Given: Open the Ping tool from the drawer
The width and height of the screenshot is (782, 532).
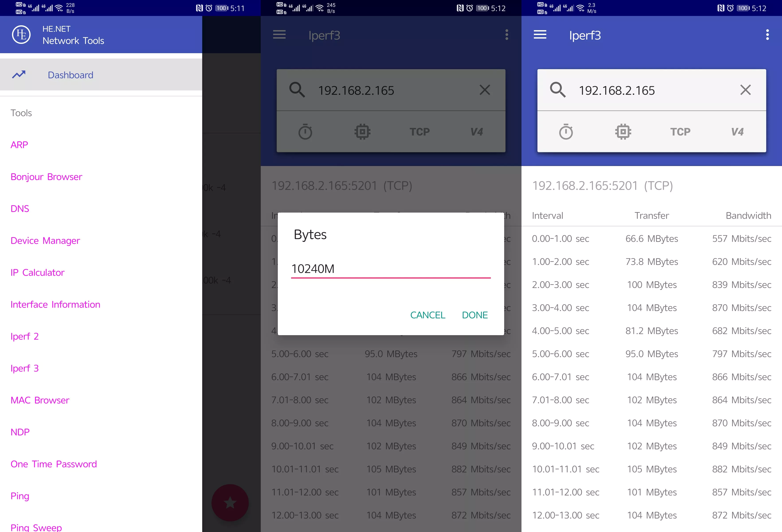Looking at the screenshot, I should [x=20, y=496].
